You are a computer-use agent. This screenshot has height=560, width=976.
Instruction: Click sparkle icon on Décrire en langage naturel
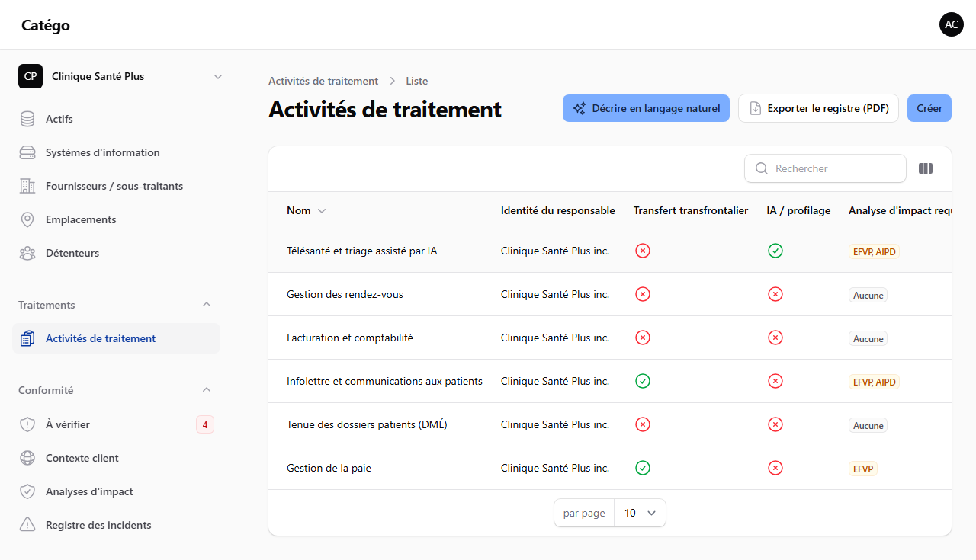coord(579,108)
